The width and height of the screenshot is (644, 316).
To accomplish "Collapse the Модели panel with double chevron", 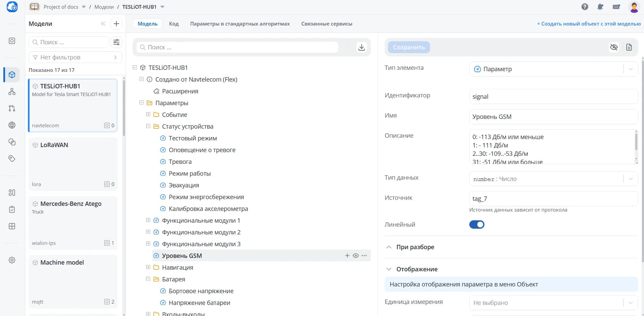I will point(103,24).
